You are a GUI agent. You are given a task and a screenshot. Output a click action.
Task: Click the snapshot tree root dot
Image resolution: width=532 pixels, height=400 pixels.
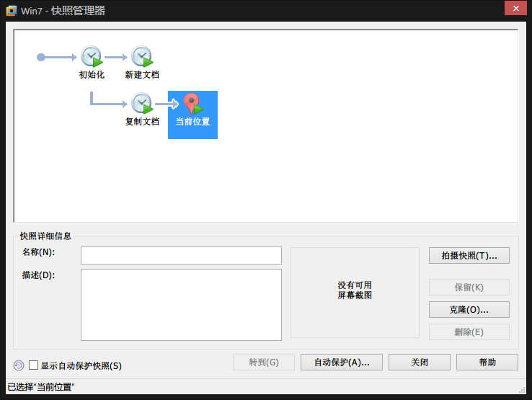[x=41, y=57]
